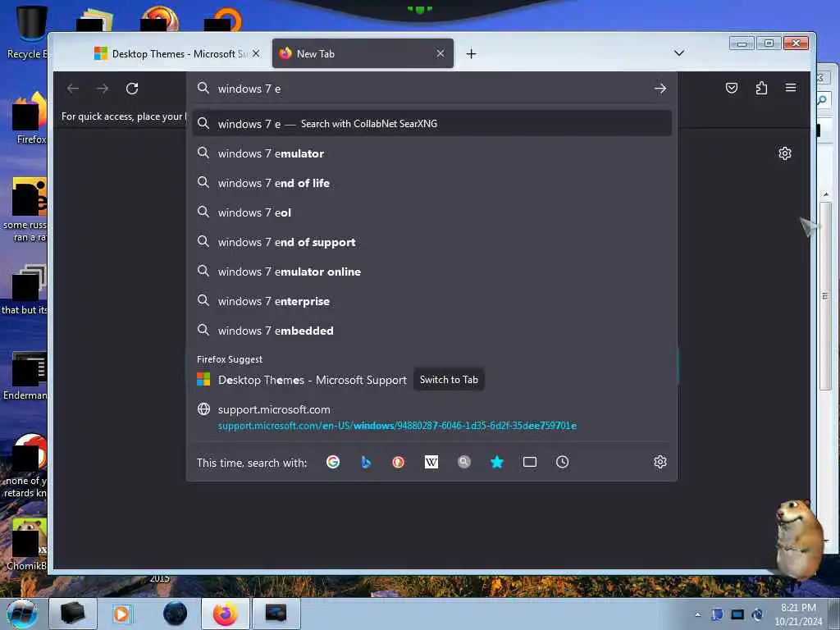Image resolution: width=840 pixels, height=630 pixels.
Task: Go forward with the right arrow button
Action: click(103, 89)
